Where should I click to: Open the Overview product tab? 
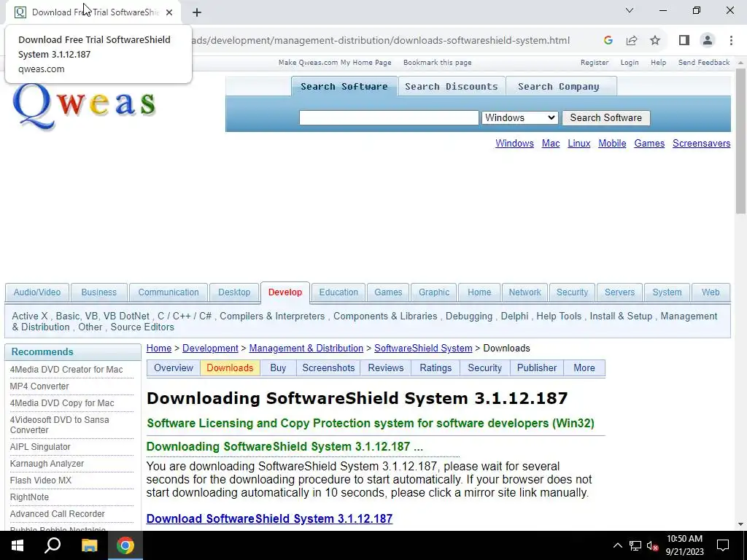[x=174, y=368]
